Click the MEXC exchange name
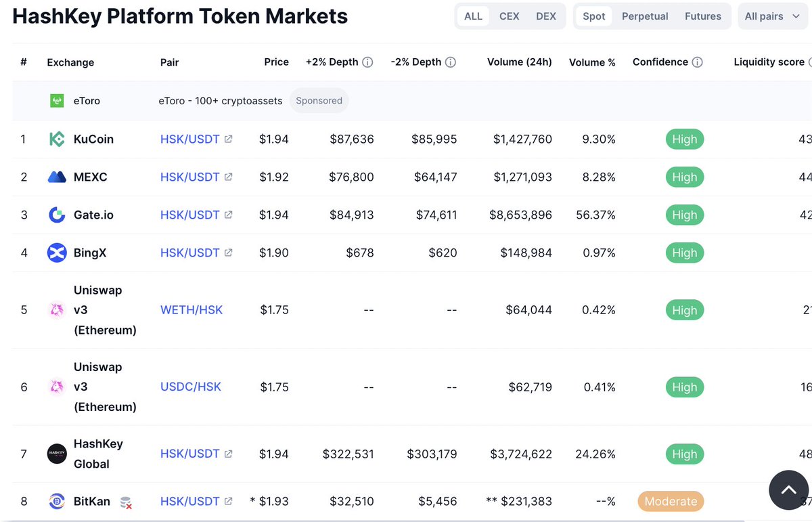Viewport: 812px width, 522px height. pyautogui.click(x=90, y=177)
